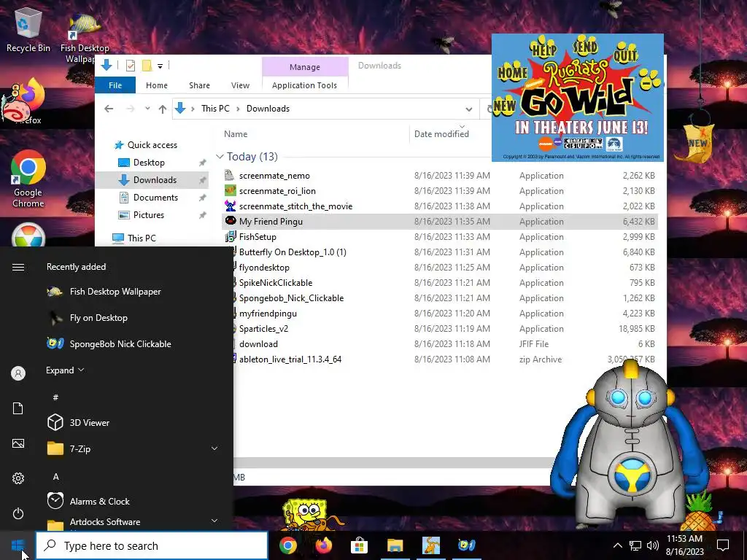Click the New Folder quick access icon
Screen dimensions: 747x560
(x=147, y=65)
